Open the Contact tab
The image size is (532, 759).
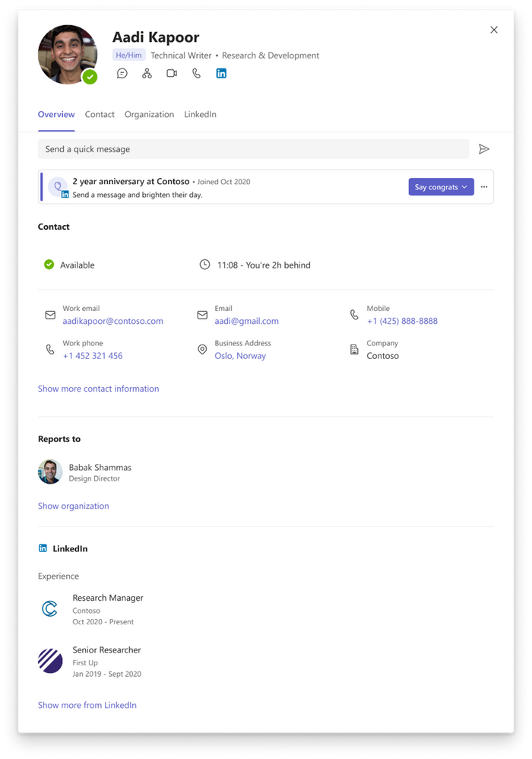coord(100,114)
